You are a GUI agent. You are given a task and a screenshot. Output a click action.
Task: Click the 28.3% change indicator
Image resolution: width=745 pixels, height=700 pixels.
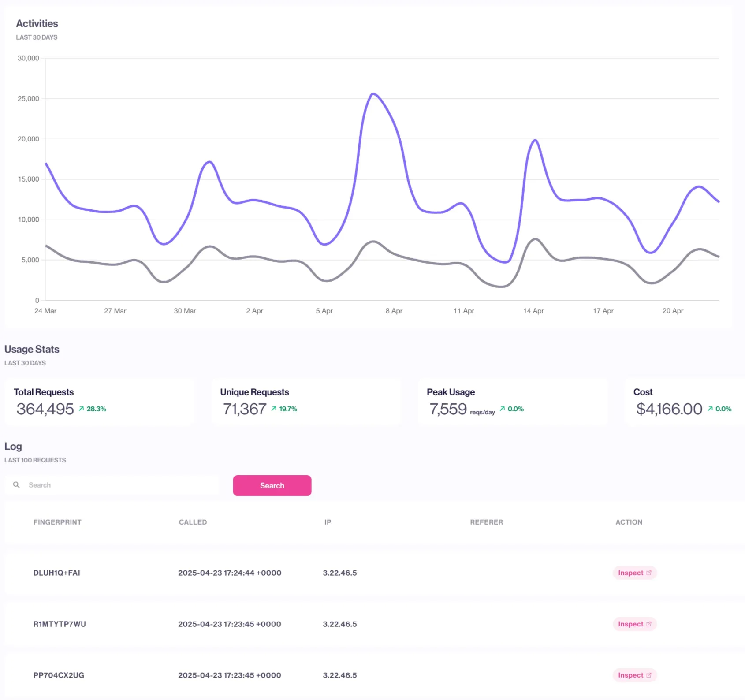(x=96, y=409)
